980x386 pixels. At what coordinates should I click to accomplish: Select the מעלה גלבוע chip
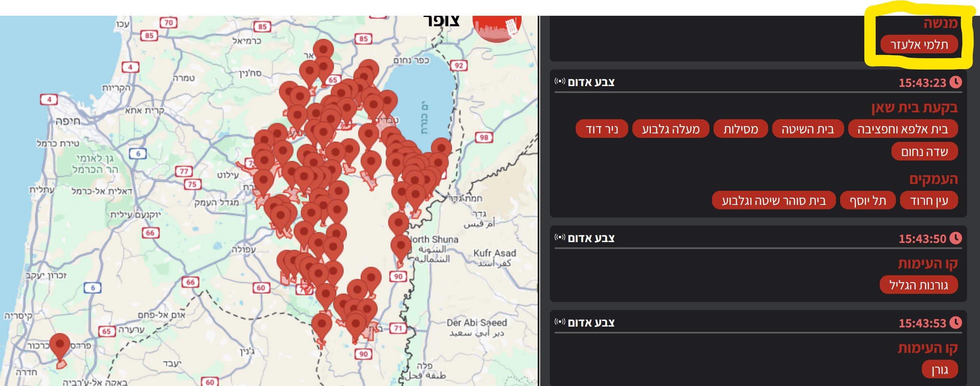(671, 129)
